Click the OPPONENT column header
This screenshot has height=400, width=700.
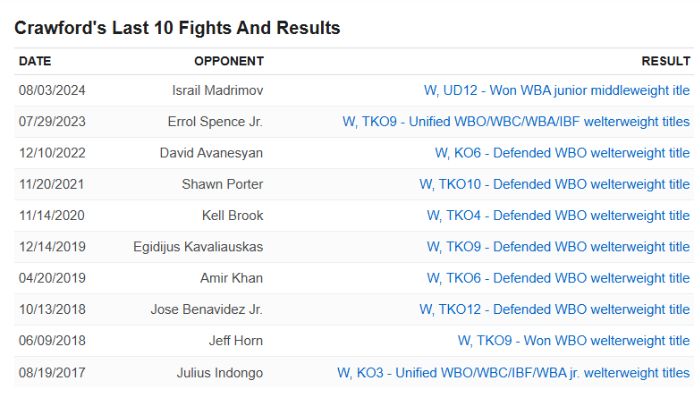coord(229,61)
